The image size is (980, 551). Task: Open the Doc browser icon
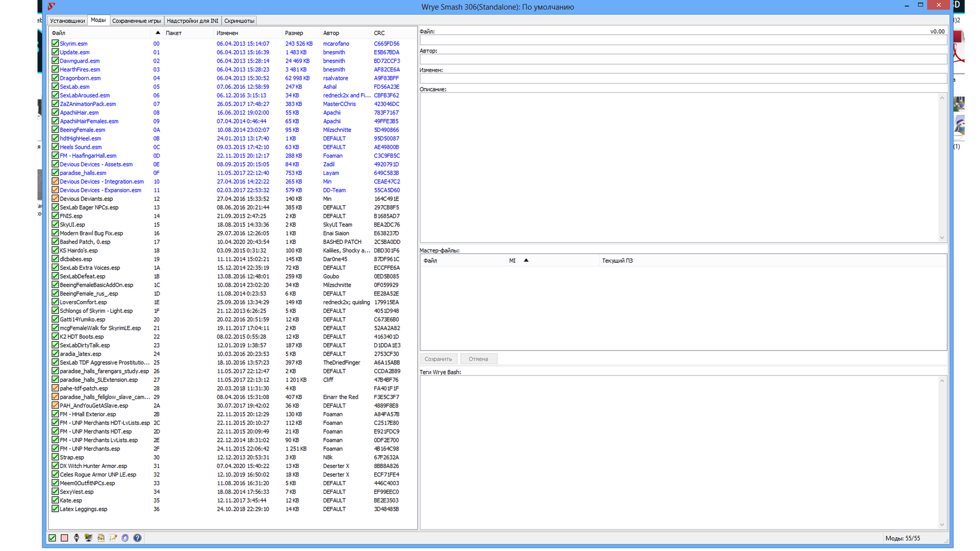101,538
